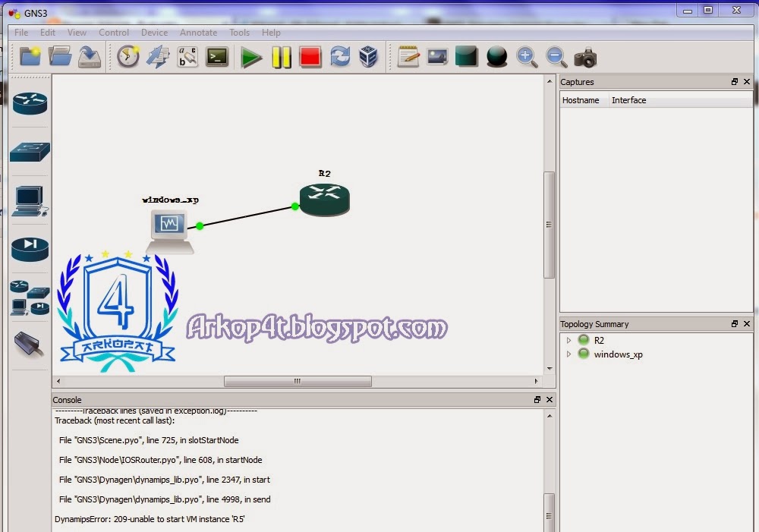Reload all devices
Image resolution: width=759 pixels, height=532 pixels.
(340, 57)
